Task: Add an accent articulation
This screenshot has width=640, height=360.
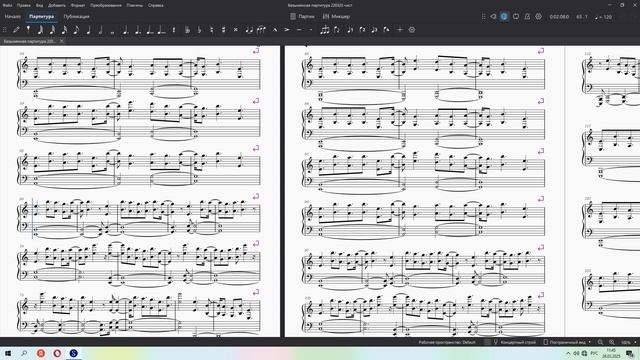Action: (x=287, y=29)
